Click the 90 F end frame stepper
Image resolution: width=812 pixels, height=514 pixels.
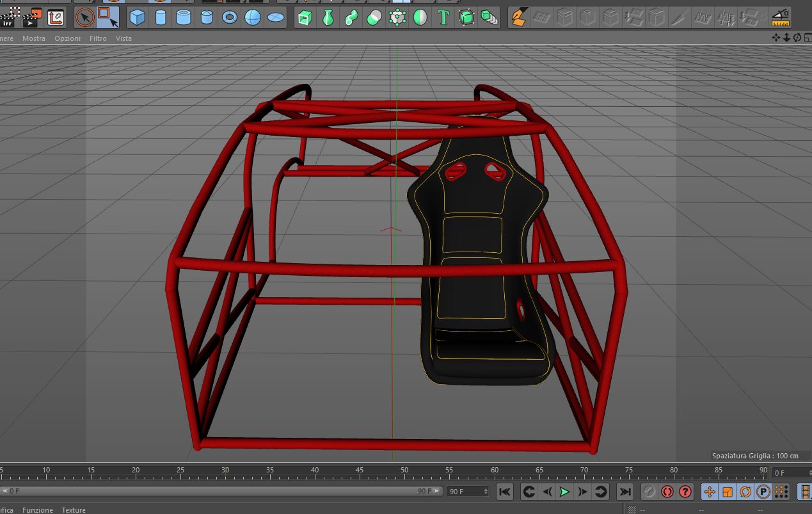coord(468,492)
